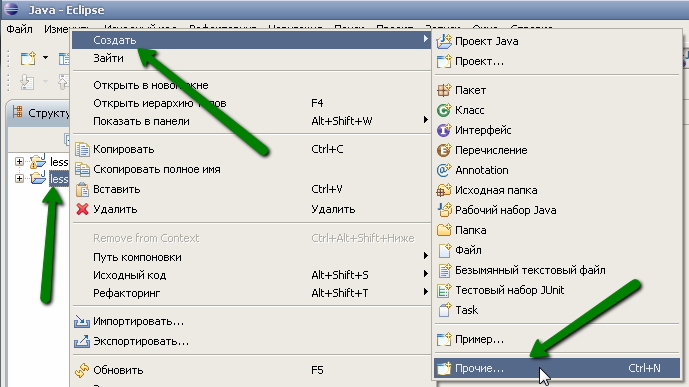This screenshot has width=689, height=387.
Task: Choose the Перечисление enum icon
Action: 444,150
